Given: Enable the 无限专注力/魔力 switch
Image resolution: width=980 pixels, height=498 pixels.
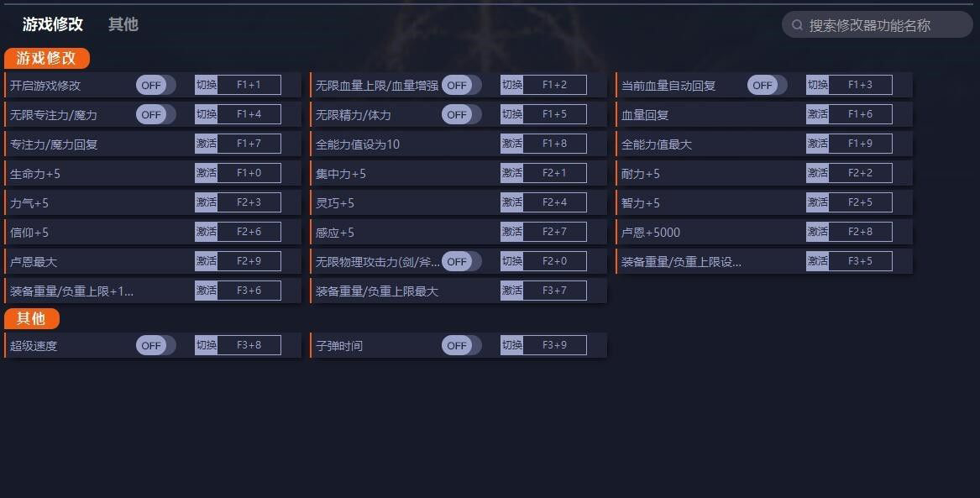Looking at the screenshot, I should click(x=155, y=114).
